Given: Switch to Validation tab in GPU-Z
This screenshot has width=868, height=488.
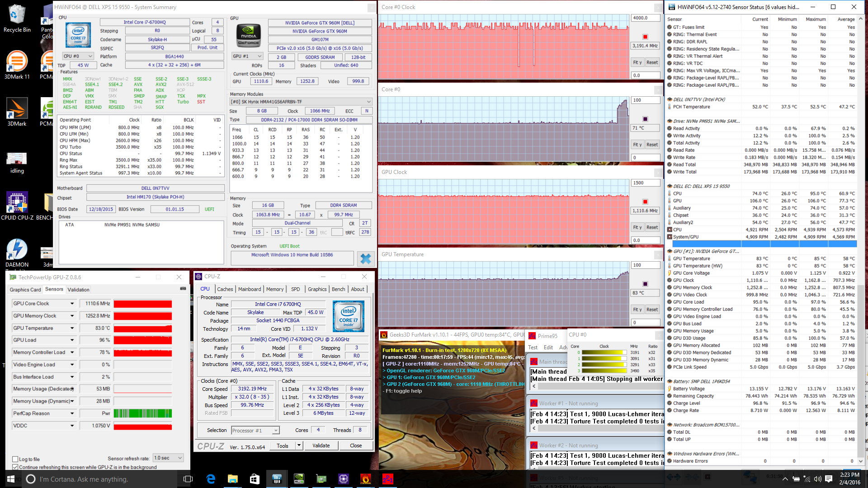Looking at the screenshot, I should pyautogui.click(x=78, y=290).
